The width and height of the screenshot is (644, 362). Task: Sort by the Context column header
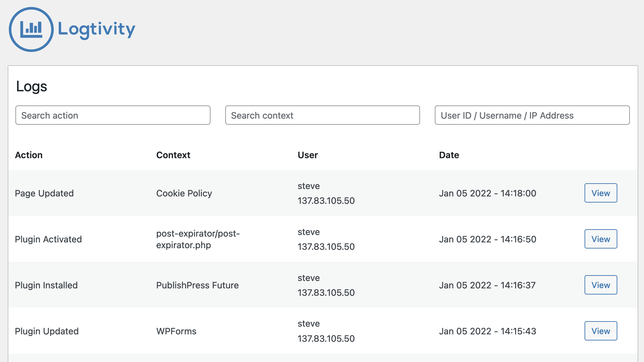[x=173, y=155]
